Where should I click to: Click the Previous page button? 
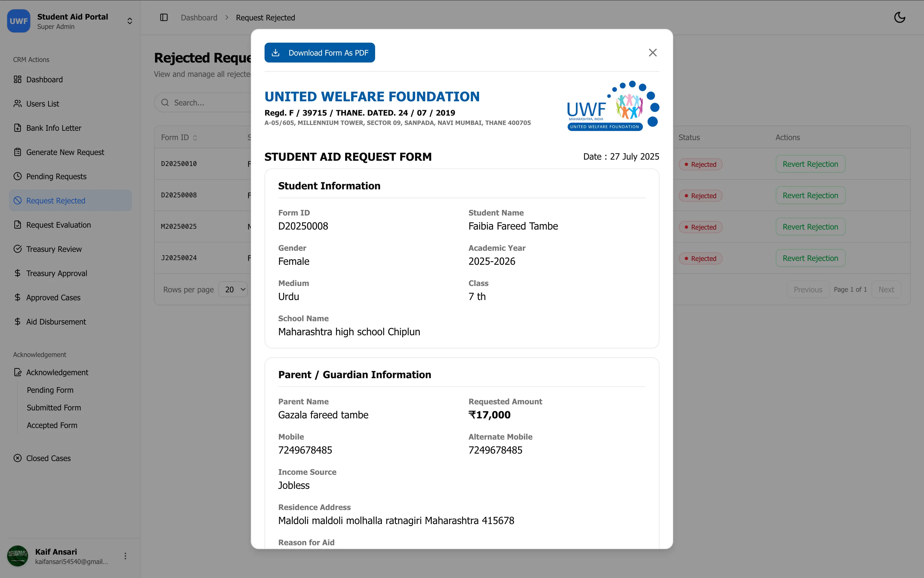point(808,289)
